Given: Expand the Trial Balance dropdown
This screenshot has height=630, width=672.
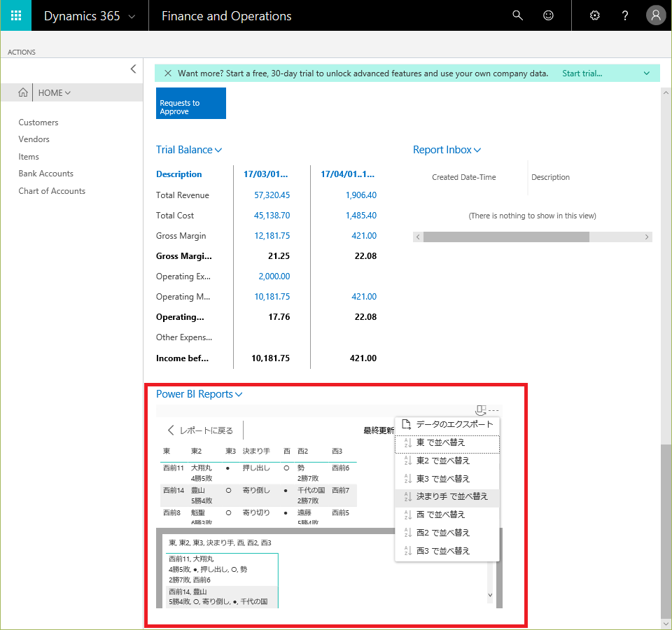Looking at the screenshot, I should 218,150.
